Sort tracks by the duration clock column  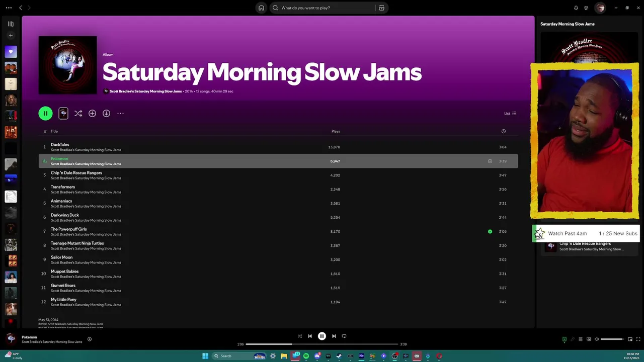[x=503, y=131]
